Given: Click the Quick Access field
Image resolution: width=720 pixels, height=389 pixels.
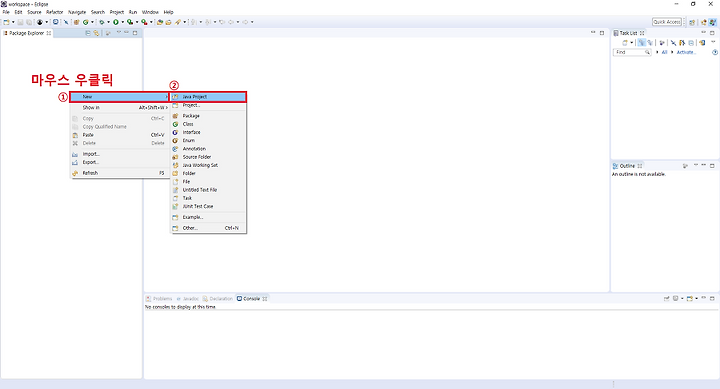Looking at the screenshot, I should click(x=667, y=22).
